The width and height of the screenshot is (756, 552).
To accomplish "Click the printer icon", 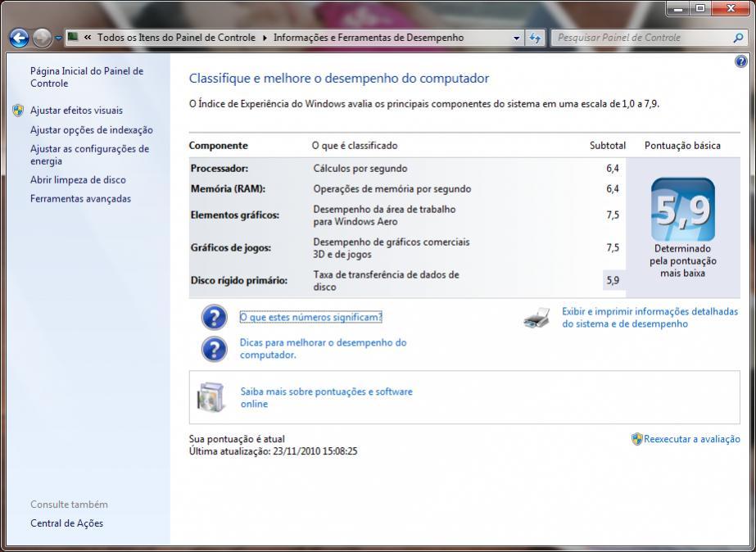I will click(x=537, y=318).
